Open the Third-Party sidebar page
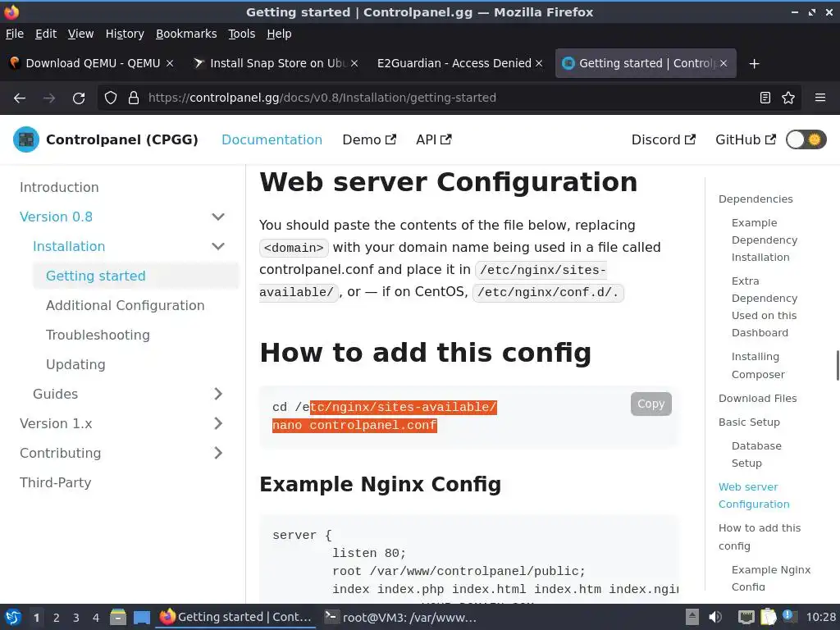840x630 pixels. [x=56, y=482]
